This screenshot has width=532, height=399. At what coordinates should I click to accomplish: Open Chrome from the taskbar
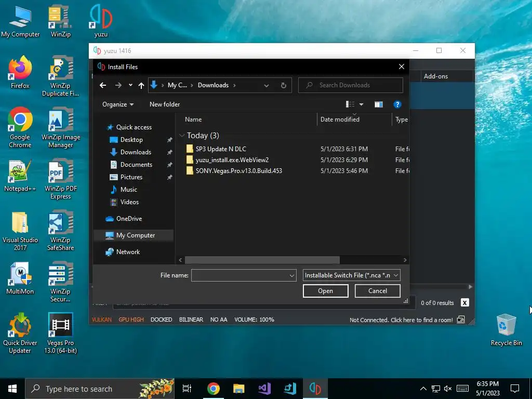(x=214, y=389)
